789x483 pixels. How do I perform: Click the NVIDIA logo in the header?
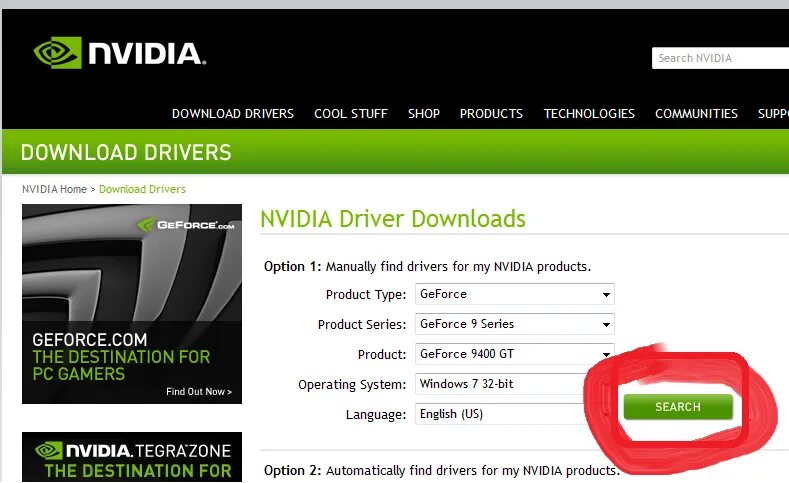[x=120, y=52]
